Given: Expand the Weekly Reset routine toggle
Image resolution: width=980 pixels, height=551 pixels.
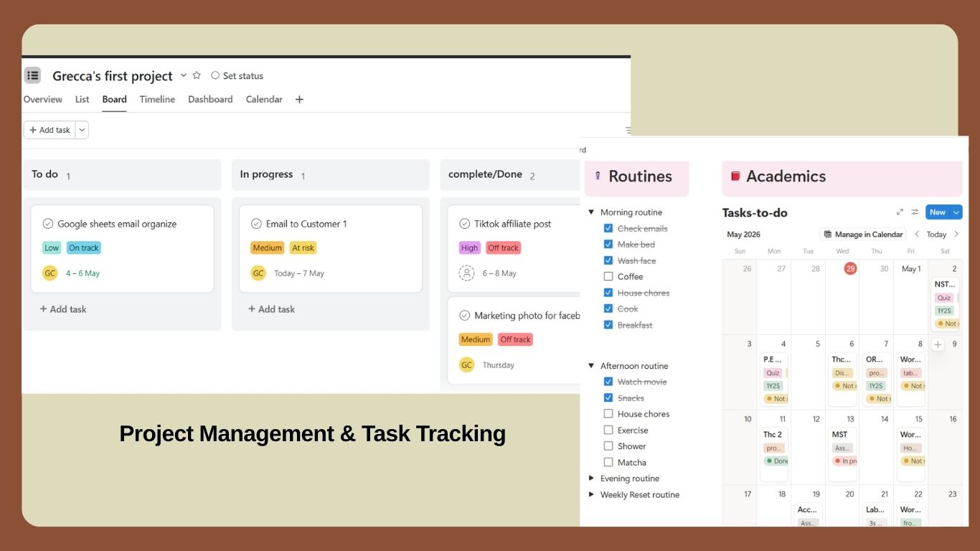Looking at the screenshot, I should pyautogui.click(x=591, y=494).
